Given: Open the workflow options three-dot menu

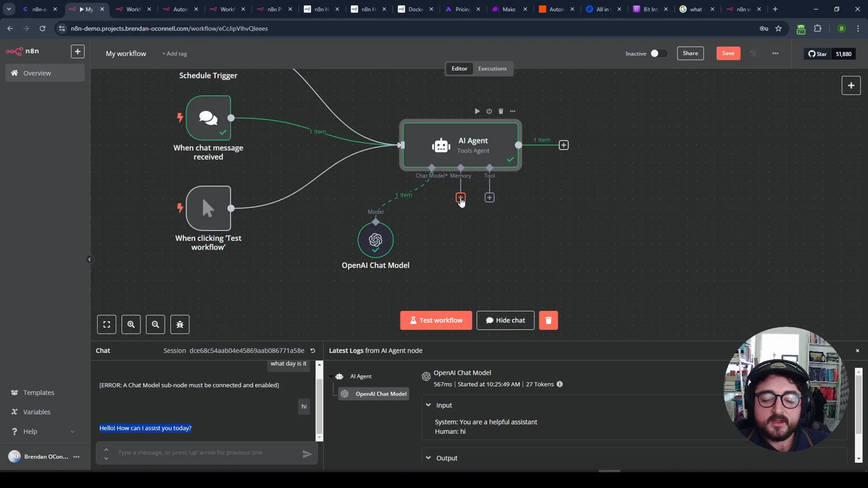Looking at the screenshot, I should click(775, 53).
